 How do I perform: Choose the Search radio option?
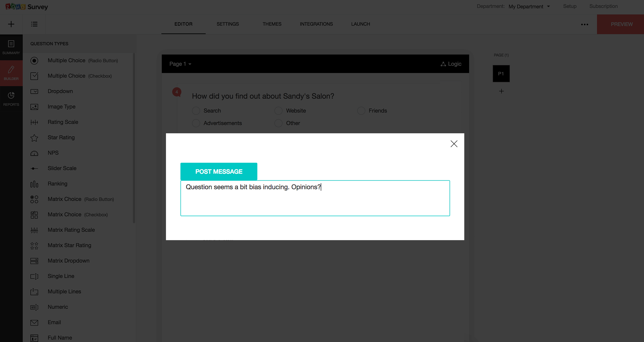tap(196, 111)
